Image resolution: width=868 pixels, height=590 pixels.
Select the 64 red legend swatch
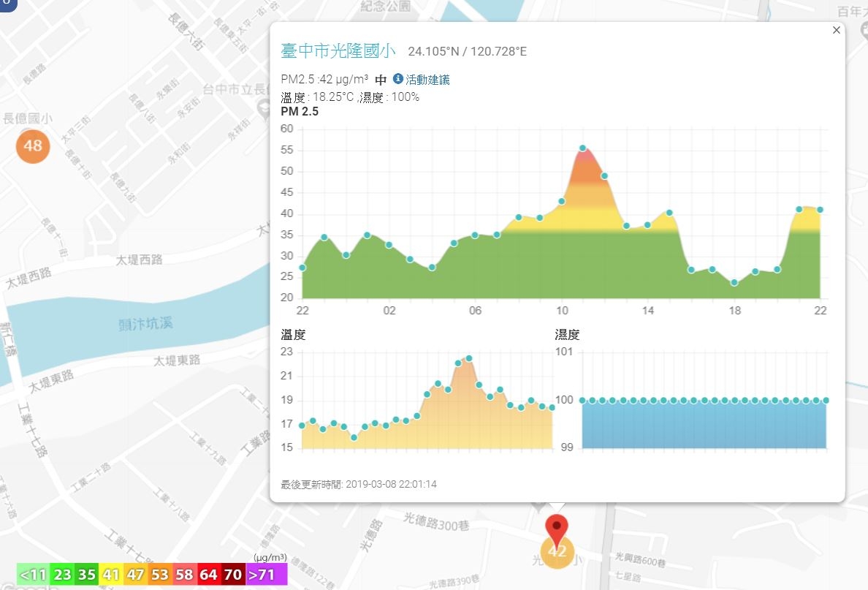[208, 575]
